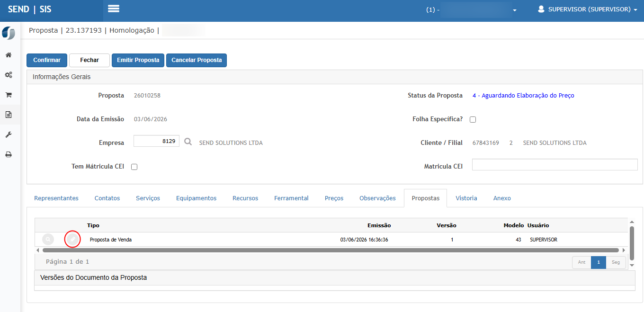This screenshot has height=312, width=644.
Task: Switch to the Contatos tab
Action: [x=107, y=198]
